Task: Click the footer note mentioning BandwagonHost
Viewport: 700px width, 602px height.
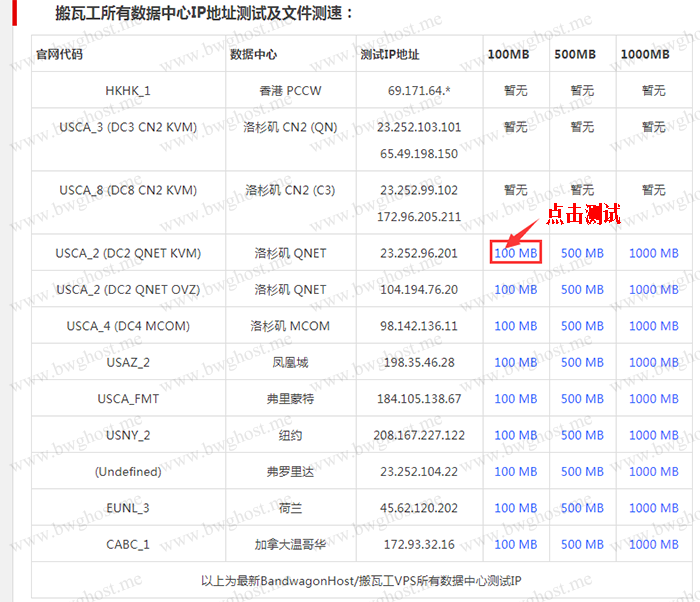Action: tap(361, 581)
